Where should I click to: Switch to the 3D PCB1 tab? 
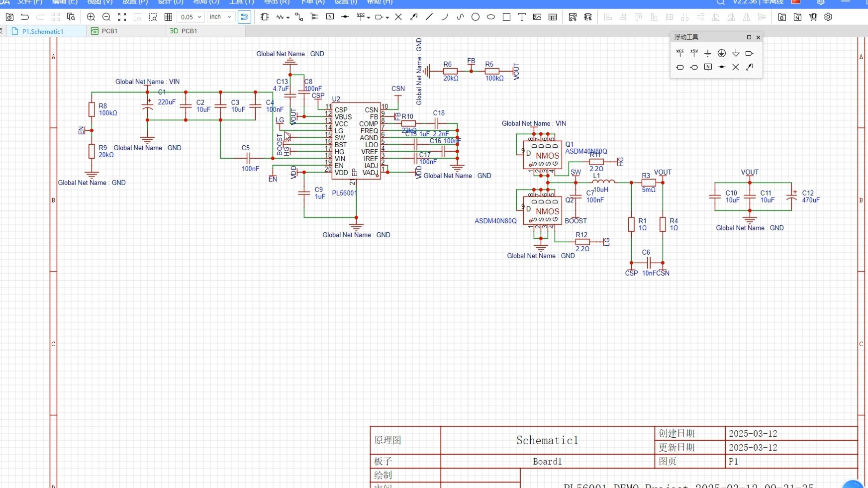point(184,31)
